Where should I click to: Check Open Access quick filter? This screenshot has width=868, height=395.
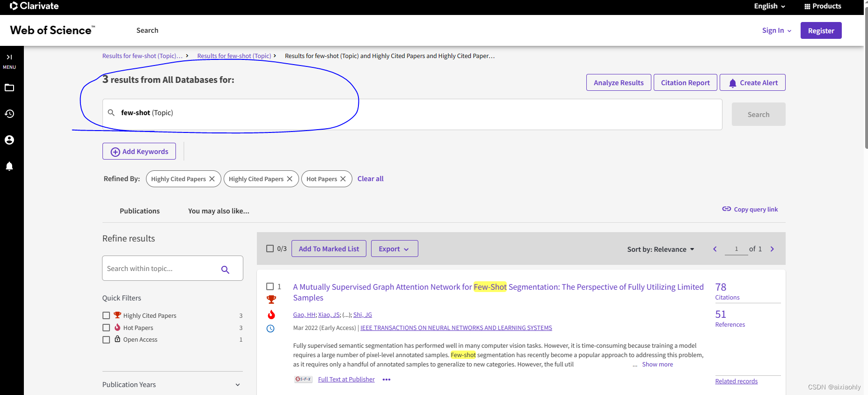(106, 340)
